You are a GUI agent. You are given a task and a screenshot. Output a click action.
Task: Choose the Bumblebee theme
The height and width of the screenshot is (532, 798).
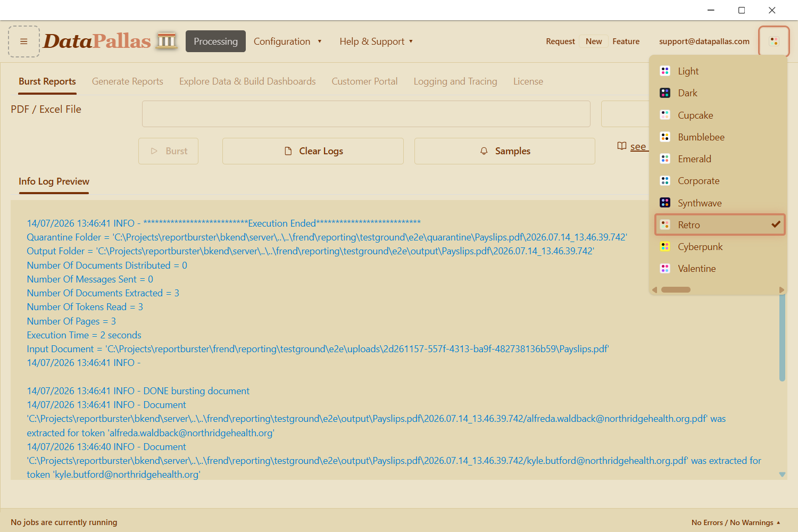pyautogui.click(x=720, y=137)
